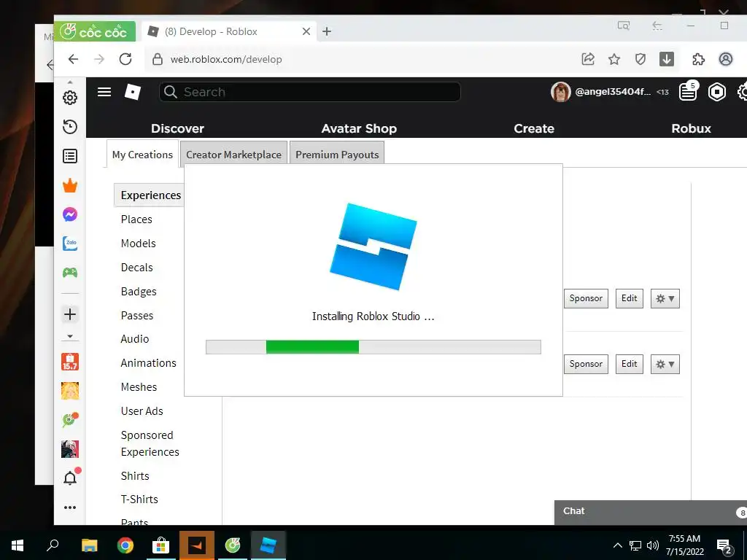The height and width of the screenshot is (560, 747).
Task: Open the green gamepad sidebar icon
Action: (70, 273)
